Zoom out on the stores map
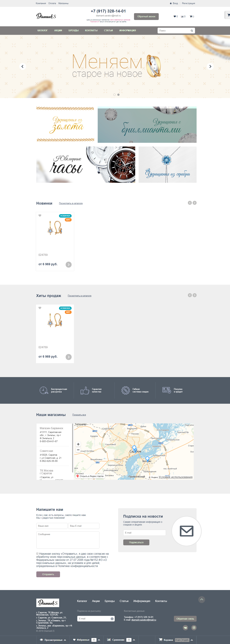The height and width of the screenshot is (644, 230). (x=78, y=450)
